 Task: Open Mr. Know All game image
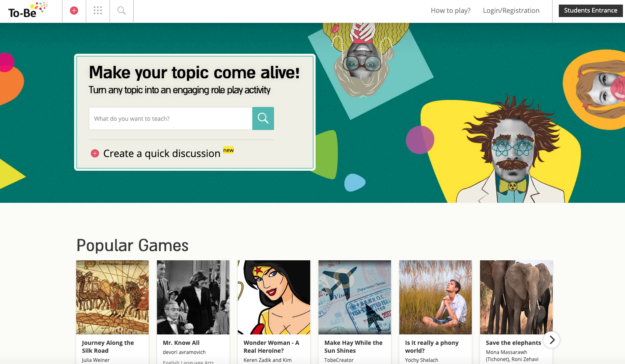click(193, 297)
